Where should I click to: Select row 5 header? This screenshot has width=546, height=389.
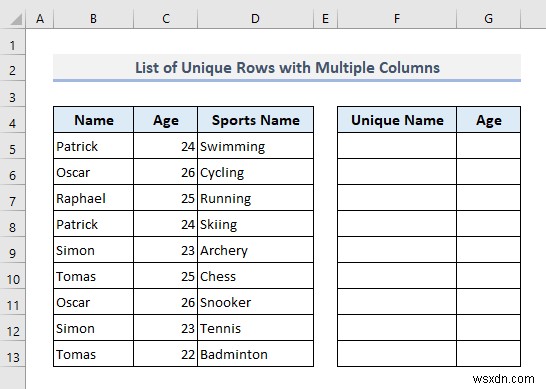13,146
